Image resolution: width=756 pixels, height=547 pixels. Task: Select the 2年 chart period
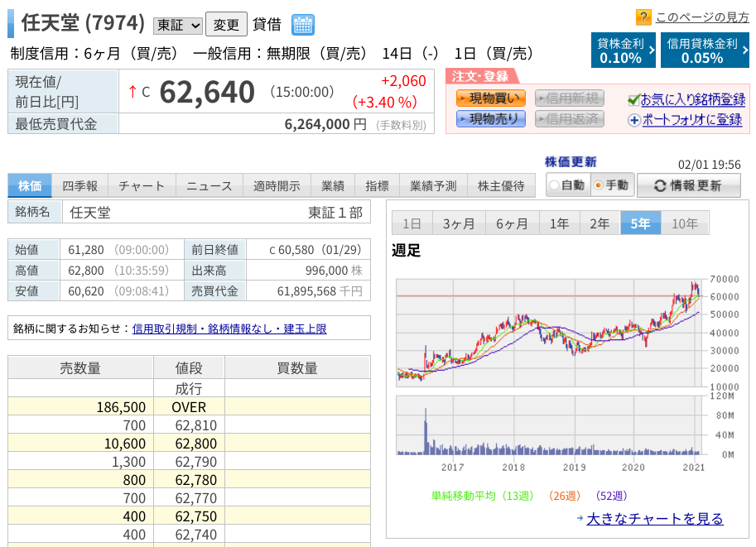(600, 223)
